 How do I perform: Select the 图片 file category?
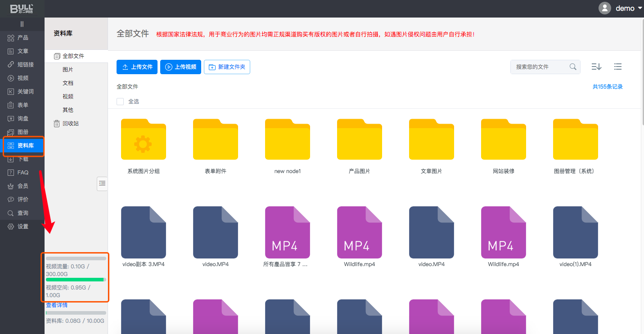(x=68, y=70)
